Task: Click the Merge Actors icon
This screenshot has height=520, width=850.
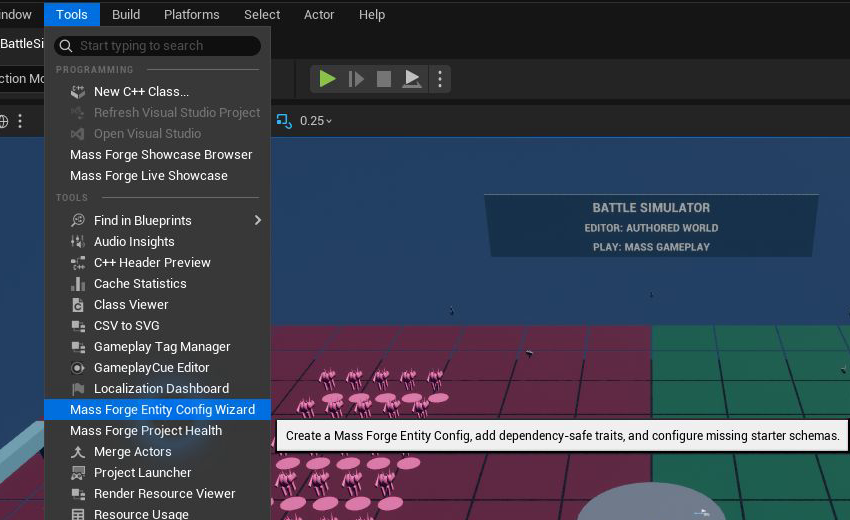Action: (78, 452)
